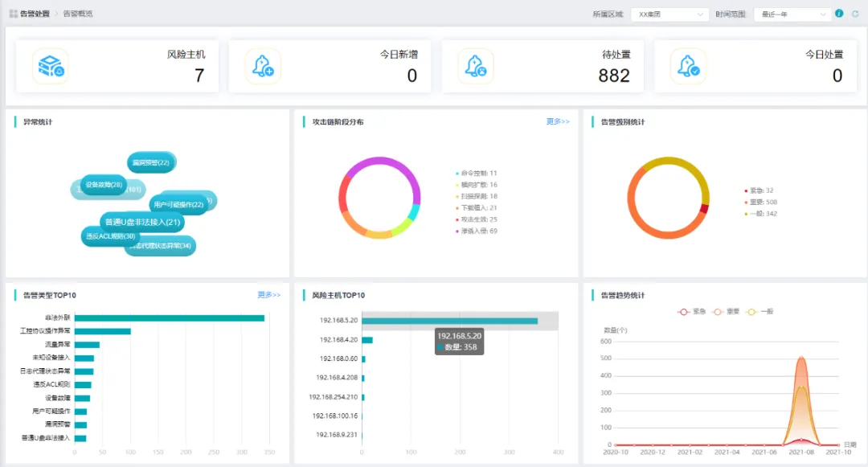
Task: Click the 非法外联 bar in 告警类型TOP10
Action: point(170,318)
